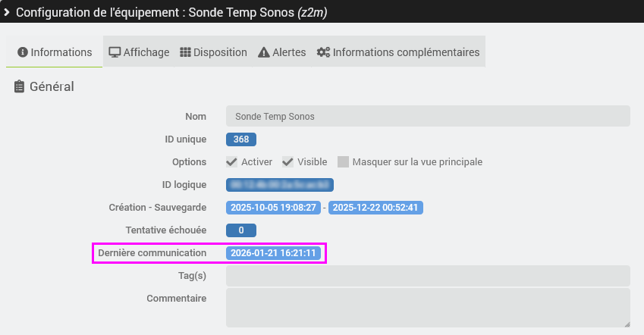Click the Nom field with Sonde Temp Sonos

point(428,116)
